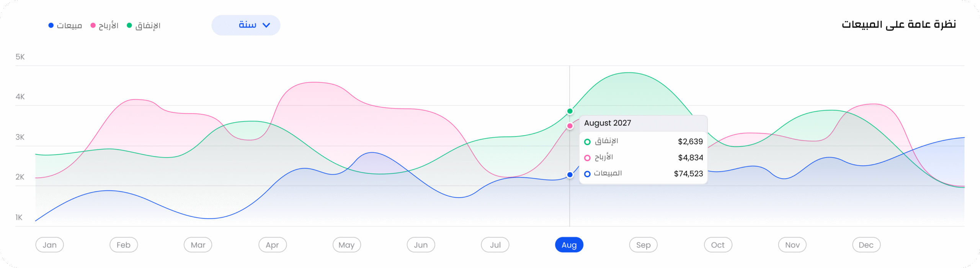Click the pink data point on chart
This screenshot has width=980, height=268.
click(570, 126)
